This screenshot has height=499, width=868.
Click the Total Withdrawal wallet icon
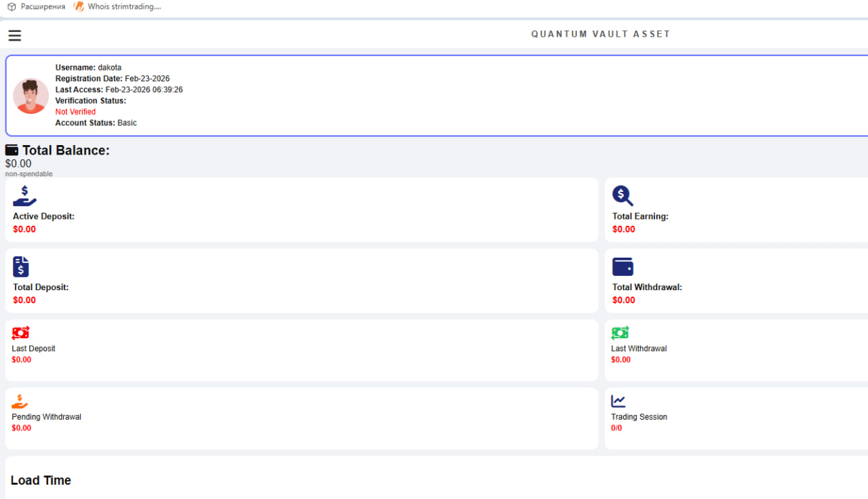(x=623, y=266)
